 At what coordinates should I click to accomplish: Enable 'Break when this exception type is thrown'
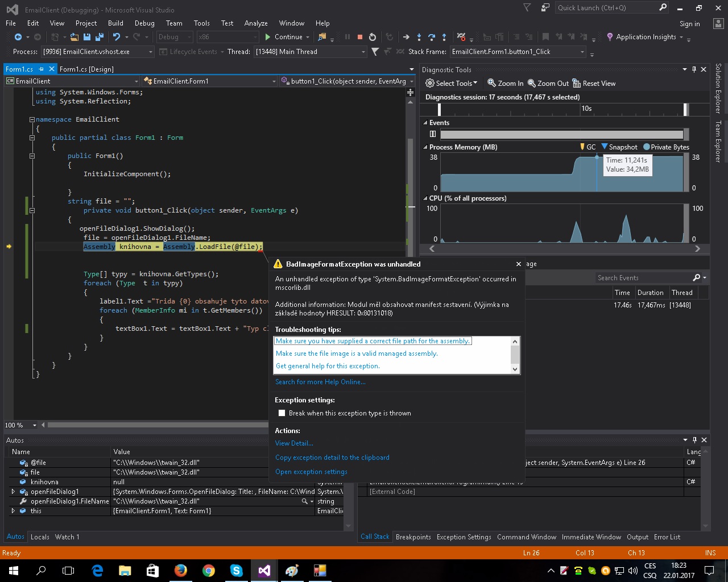(x=282, y=413)
